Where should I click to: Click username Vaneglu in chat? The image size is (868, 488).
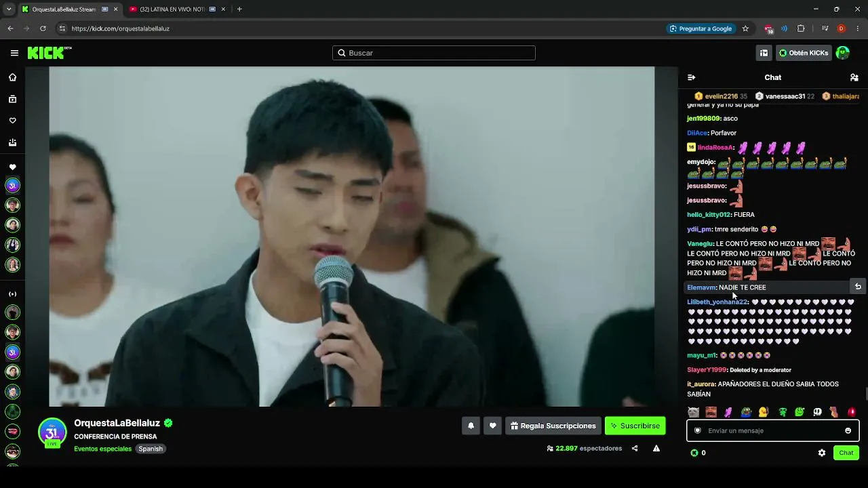[x=700, y=243]
